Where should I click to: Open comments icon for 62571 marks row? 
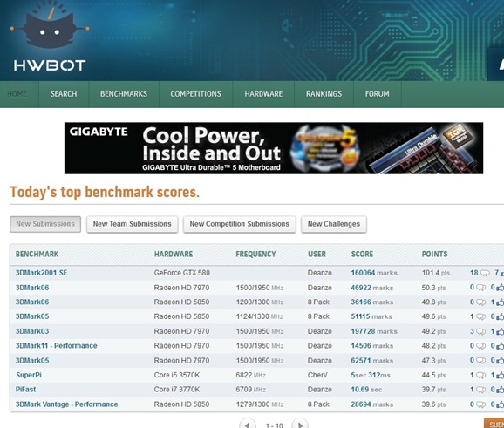(x=480, y=361)
